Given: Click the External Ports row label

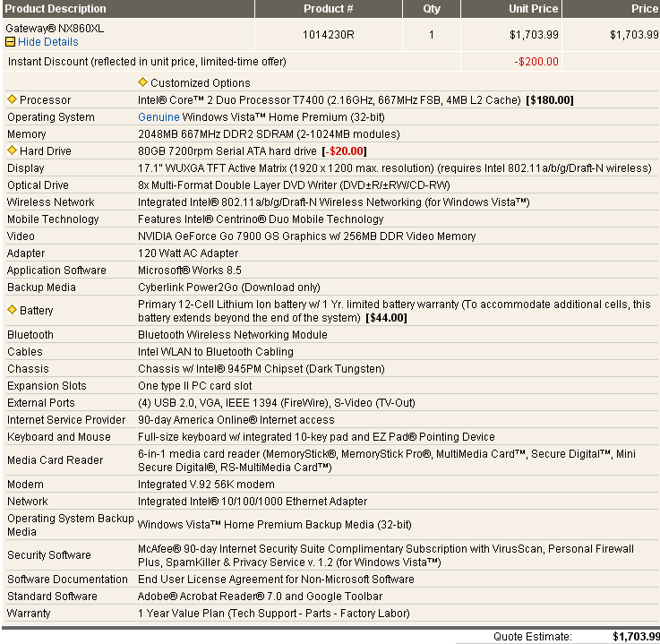Looking at the screenshot, I should tap(41, 403).
